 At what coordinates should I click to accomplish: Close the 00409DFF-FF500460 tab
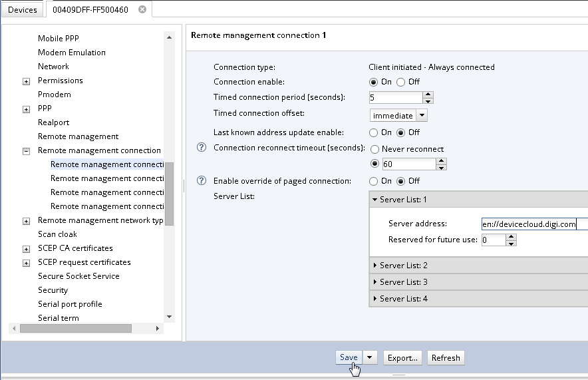(x=142, y=10)
